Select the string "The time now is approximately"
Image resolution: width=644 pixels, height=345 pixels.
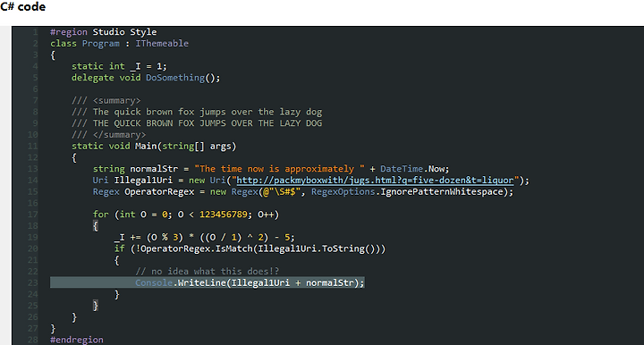[x=279, y=169]
